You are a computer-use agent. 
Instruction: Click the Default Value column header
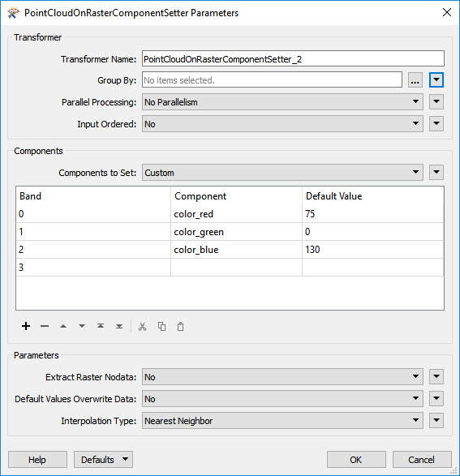[x=373, y=196]
